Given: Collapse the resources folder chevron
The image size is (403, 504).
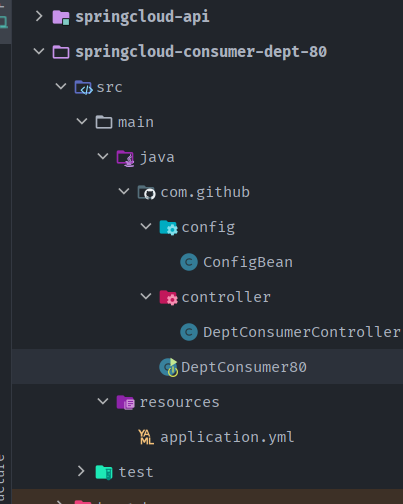Looking at the screenshot, I should tap(103, 401).
